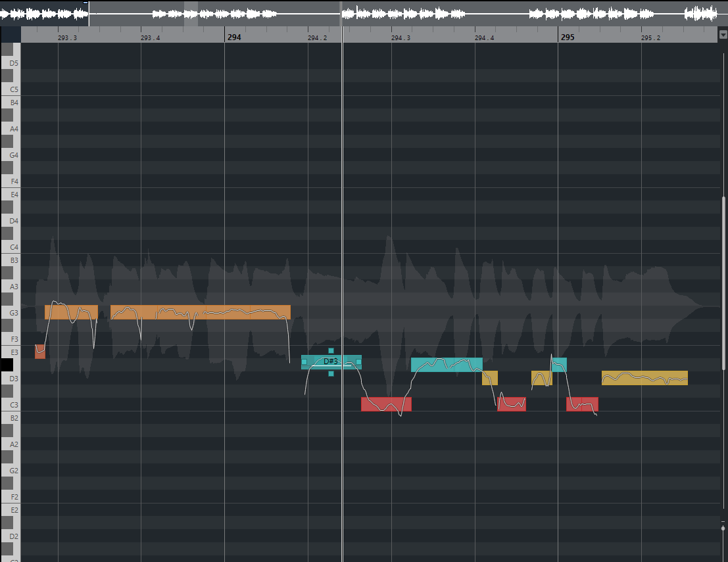Select the small teal segment at bar 295
The height and width of the screenshot is (562, 728).
pos(559,365)
